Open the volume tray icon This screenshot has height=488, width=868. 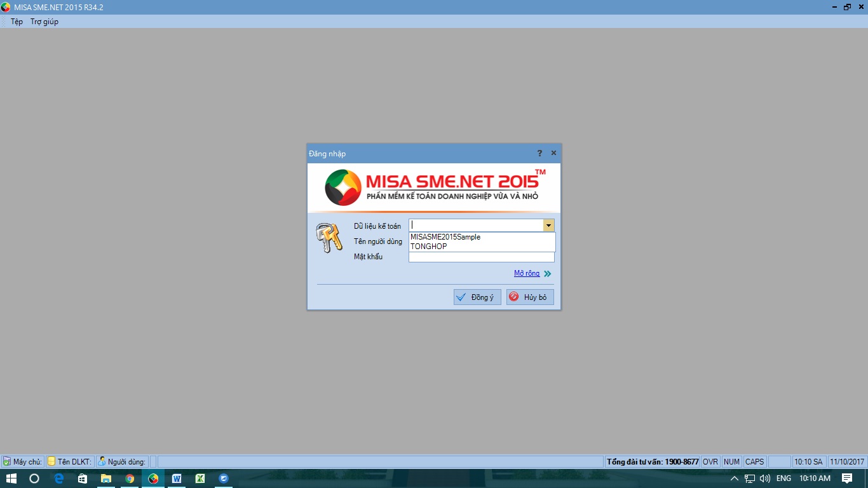765,478
